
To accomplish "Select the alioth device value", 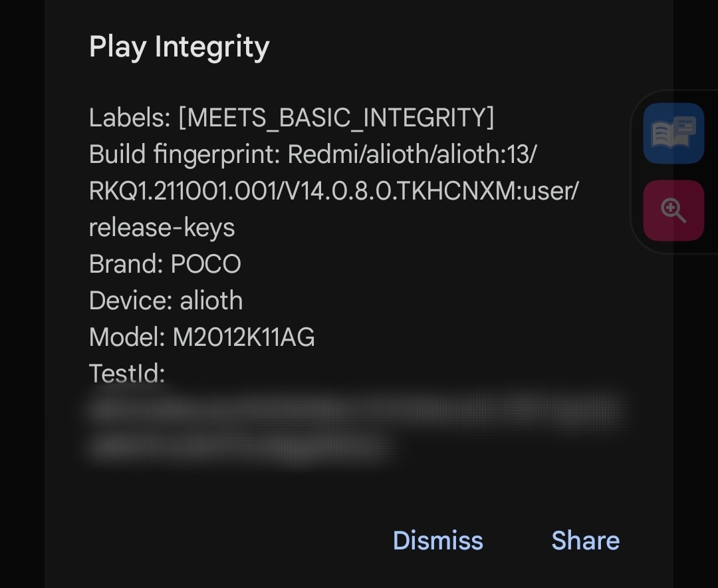I will pos(211,301).
